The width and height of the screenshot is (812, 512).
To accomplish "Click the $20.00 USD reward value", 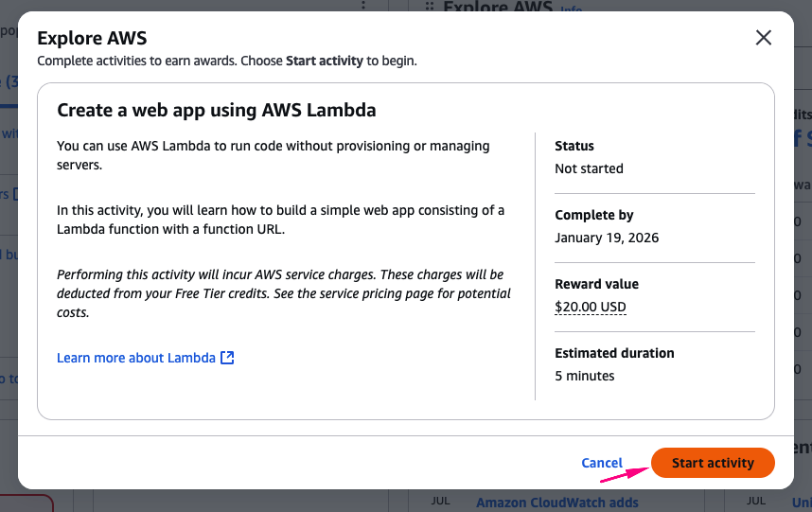I will (590, 307).
